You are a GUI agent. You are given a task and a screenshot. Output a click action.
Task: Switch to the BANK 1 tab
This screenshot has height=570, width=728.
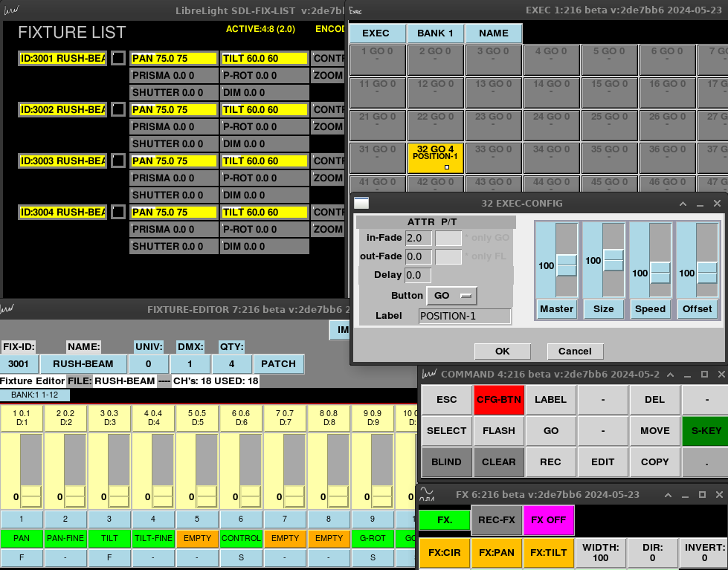[436, 33]
